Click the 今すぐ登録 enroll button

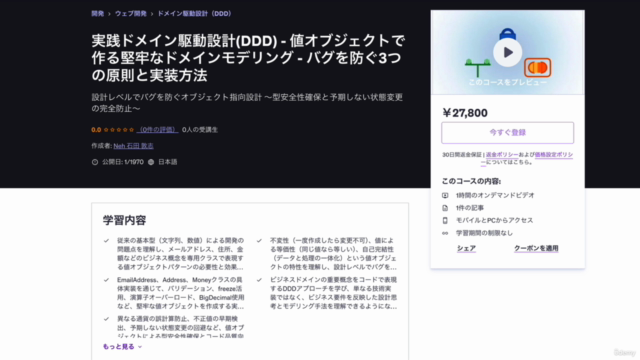point(507,133)
